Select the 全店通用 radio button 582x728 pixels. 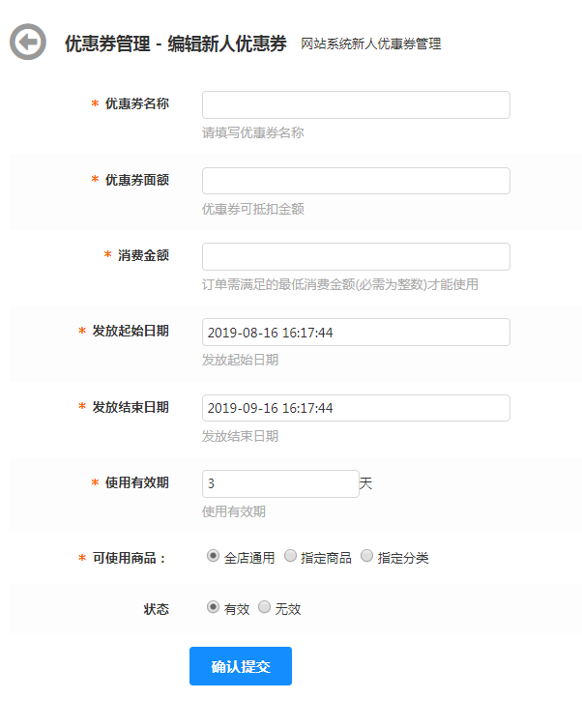[x=214, y=556]
